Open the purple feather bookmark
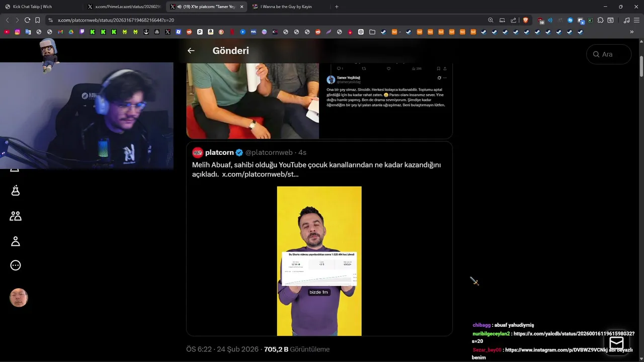Screen dimensions: 644x362 tap(329, 32)
